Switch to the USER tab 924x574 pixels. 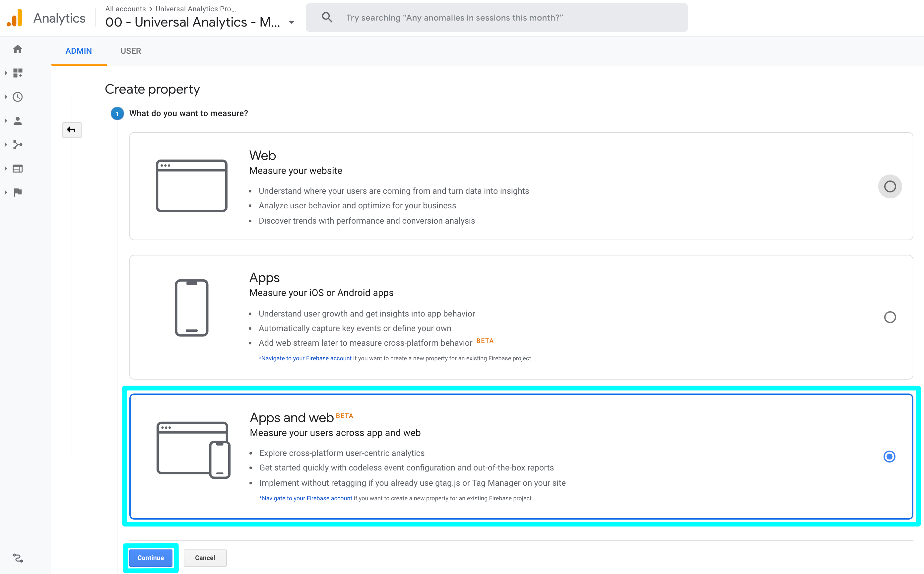[131, 51]
